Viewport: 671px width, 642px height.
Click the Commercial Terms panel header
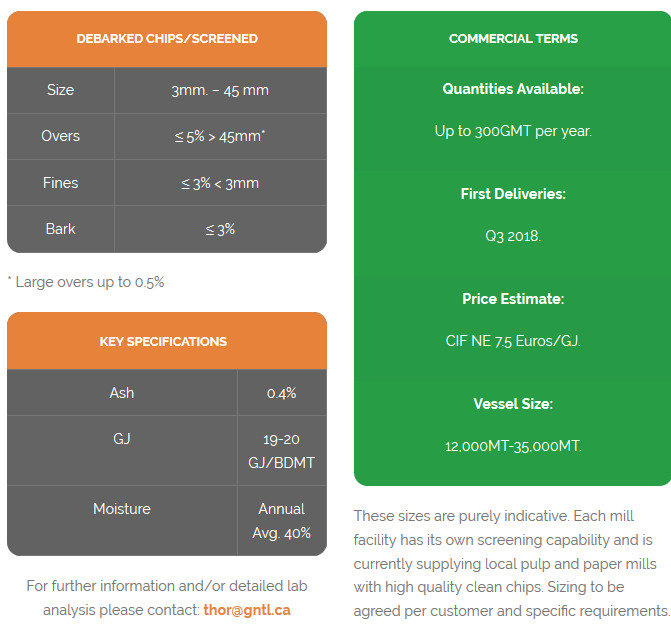click(x=513, y=39)
